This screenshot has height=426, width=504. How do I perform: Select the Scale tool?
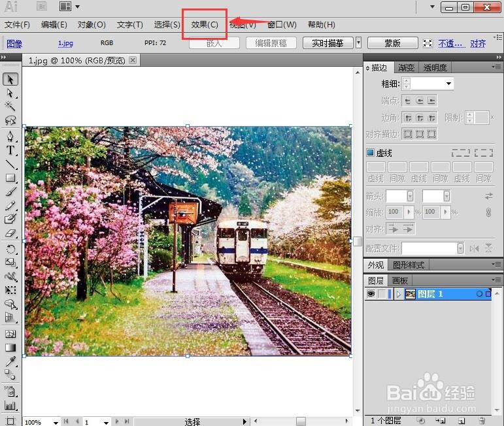10,263
